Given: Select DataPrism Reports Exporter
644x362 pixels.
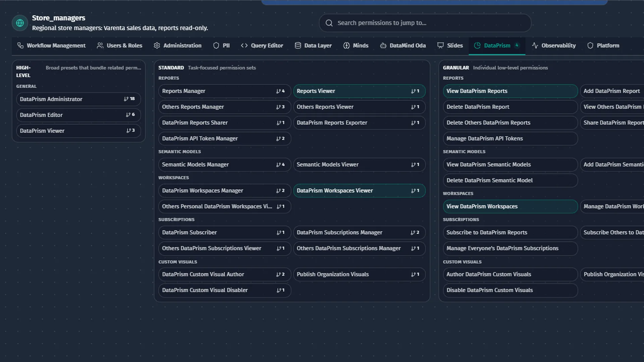Looking at the screenshot, I should click(x=359, y=123).
